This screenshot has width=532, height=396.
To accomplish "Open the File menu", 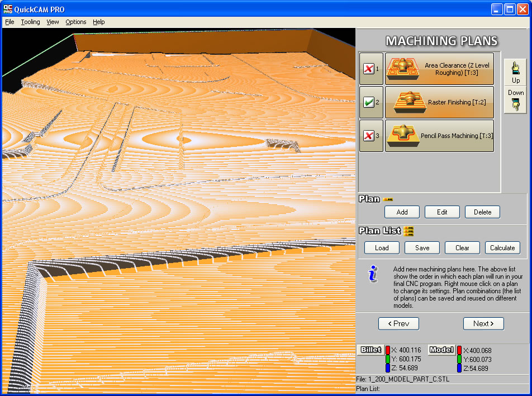I will (x=9, y=22).
